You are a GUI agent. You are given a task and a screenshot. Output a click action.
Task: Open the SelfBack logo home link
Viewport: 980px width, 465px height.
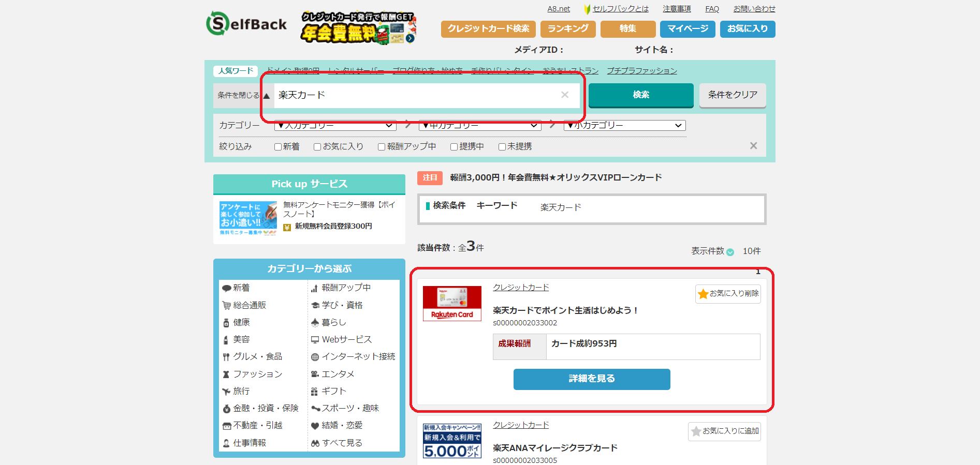click(246, 24)
